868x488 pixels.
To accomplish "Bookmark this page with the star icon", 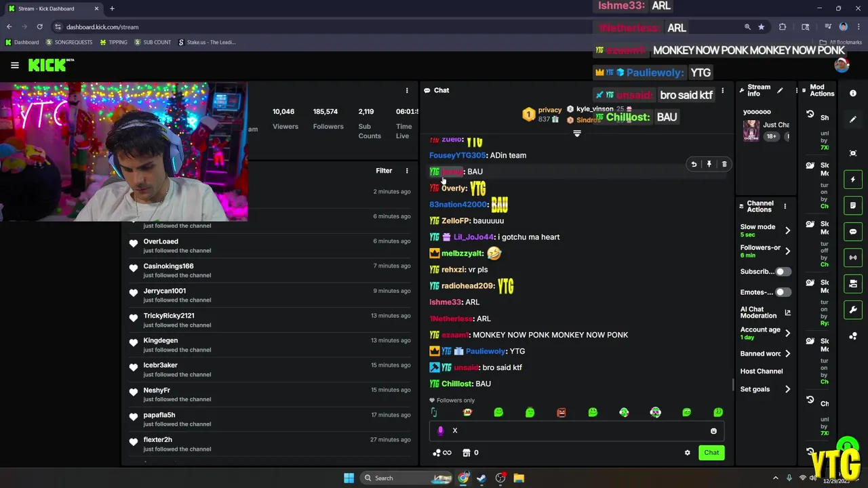I will (762, 27).
